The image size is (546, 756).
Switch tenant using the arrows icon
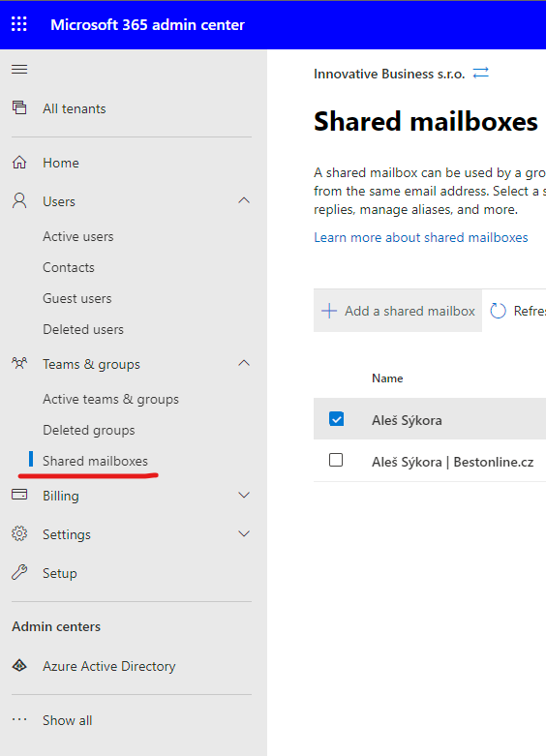tap(480, 73)
